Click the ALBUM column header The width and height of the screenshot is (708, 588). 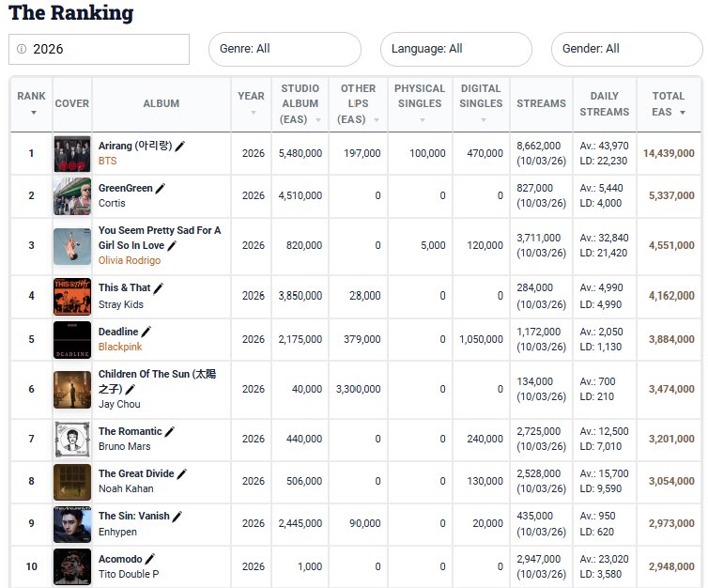click(x=162, y=103)
